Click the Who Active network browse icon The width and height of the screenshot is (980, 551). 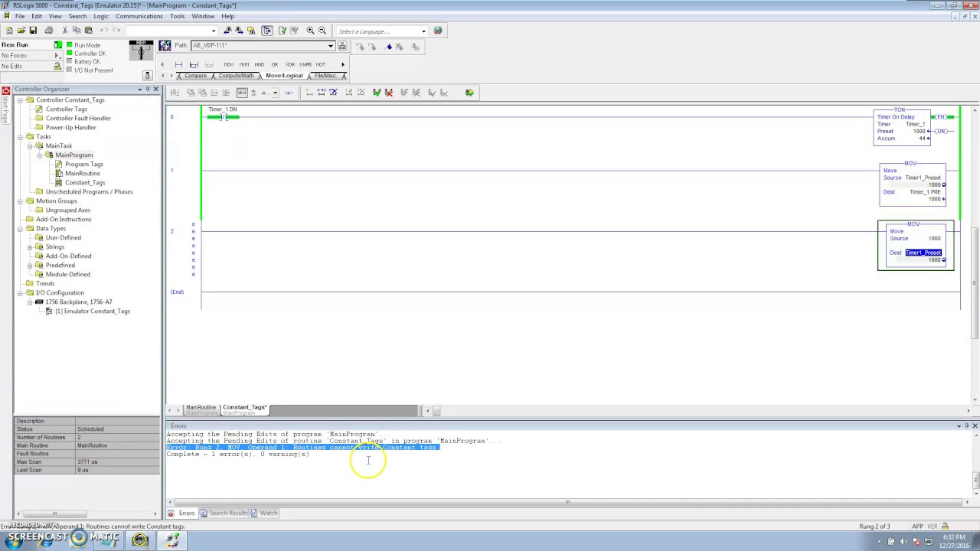pyautogui.click(x=342, y=46)
